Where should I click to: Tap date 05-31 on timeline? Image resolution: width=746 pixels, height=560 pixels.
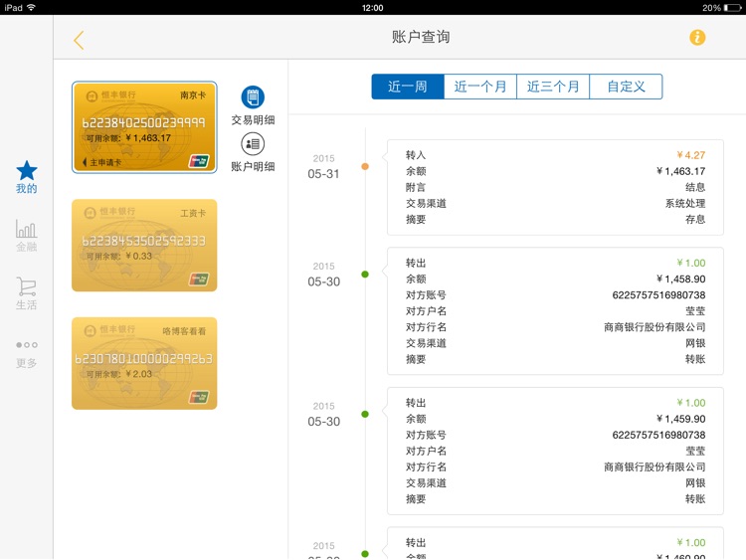pyautogui.click(x=323, y=174)
